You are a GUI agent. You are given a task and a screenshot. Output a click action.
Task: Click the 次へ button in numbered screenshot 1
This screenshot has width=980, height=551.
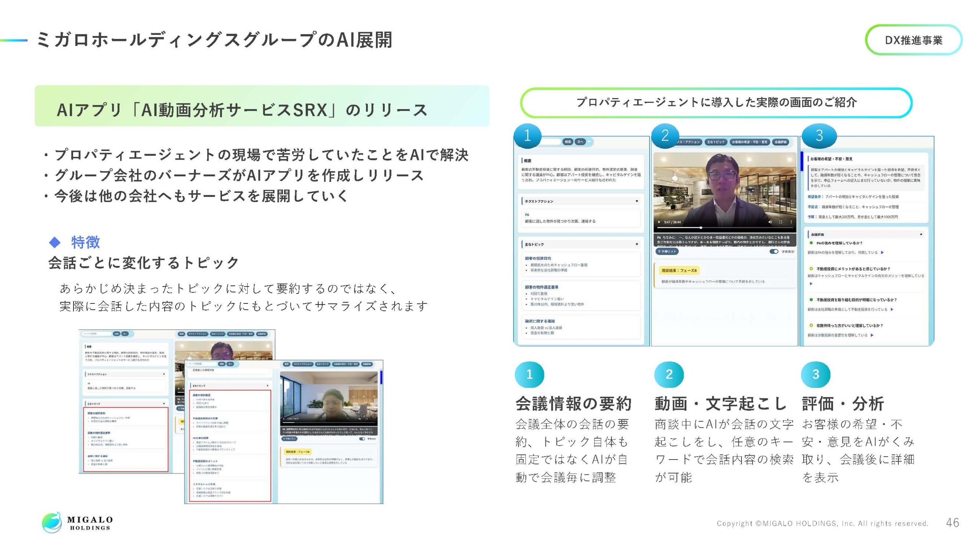tap(580, 142)
